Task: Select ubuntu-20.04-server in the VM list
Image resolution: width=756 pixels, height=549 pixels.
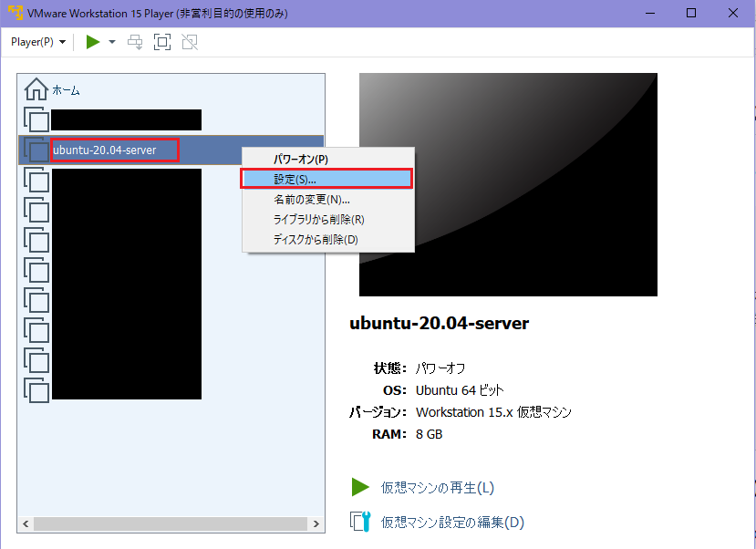Action: pos(171,150)
